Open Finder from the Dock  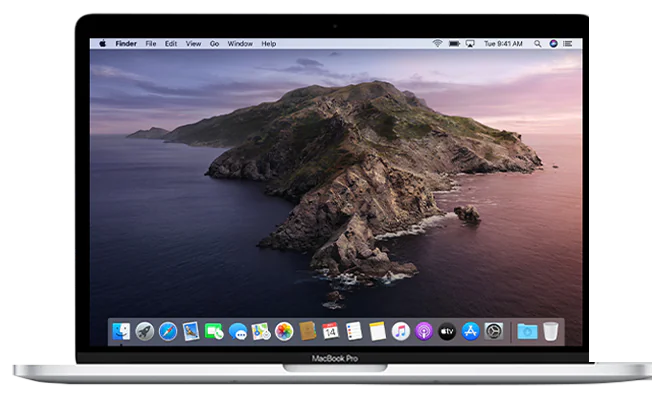tap(122, 332)
